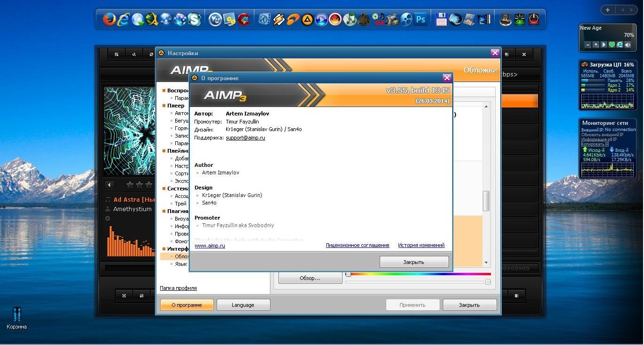Select Воспроизведение category in settings tree
The width and height of the screenshot is (644, 345).
178,90
